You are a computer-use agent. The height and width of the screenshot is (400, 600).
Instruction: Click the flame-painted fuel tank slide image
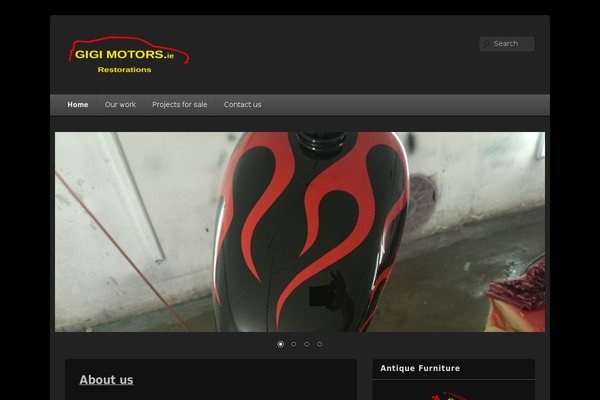[300, 232]
